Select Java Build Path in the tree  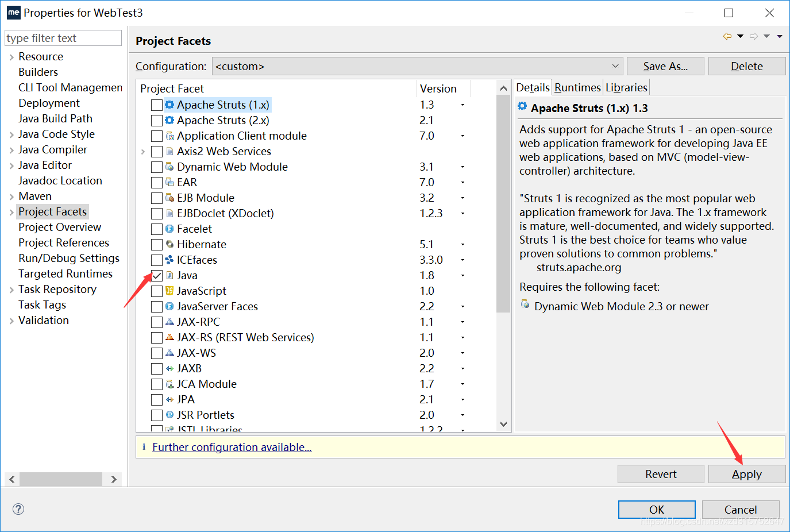(x=55, y=118)
